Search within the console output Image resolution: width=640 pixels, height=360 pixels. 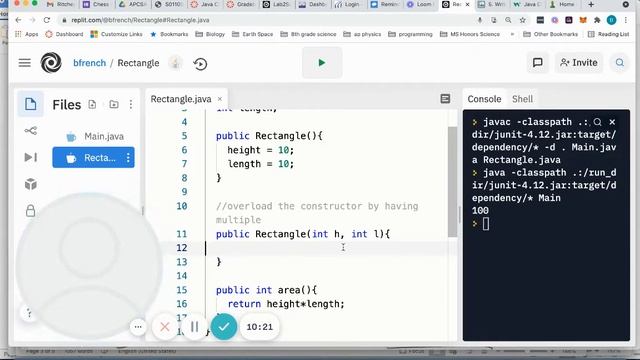[598, 122]
